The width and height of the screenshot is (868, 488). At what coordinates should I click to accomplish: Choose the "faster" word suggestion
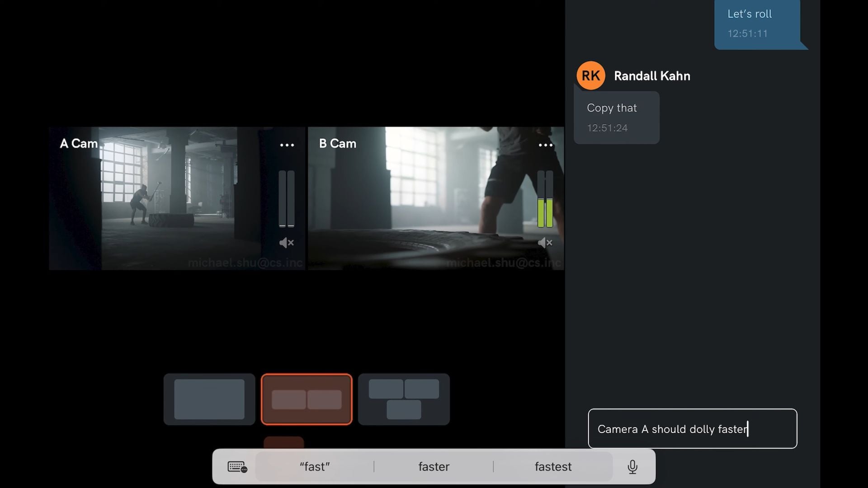pos(434,467)
